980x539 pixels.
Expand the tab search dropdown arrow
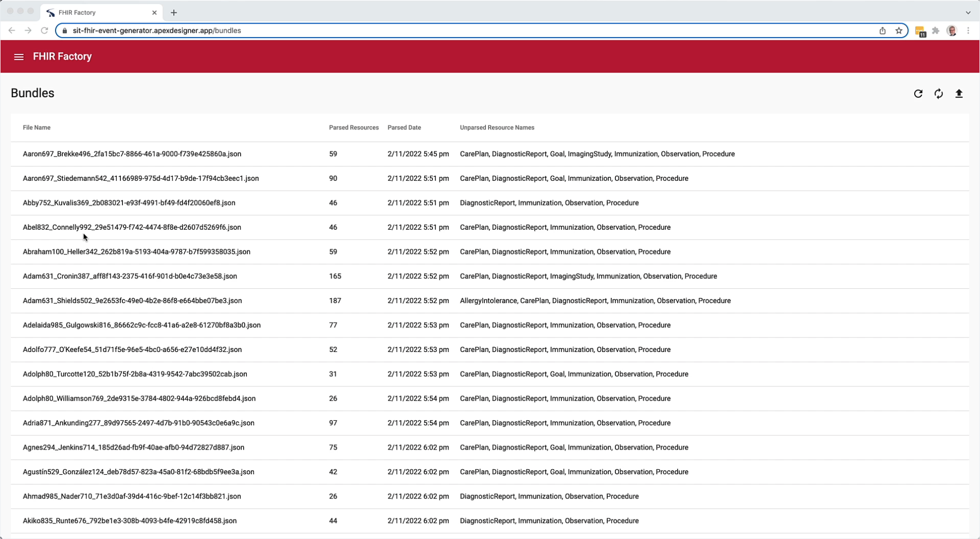click(968, 12)
